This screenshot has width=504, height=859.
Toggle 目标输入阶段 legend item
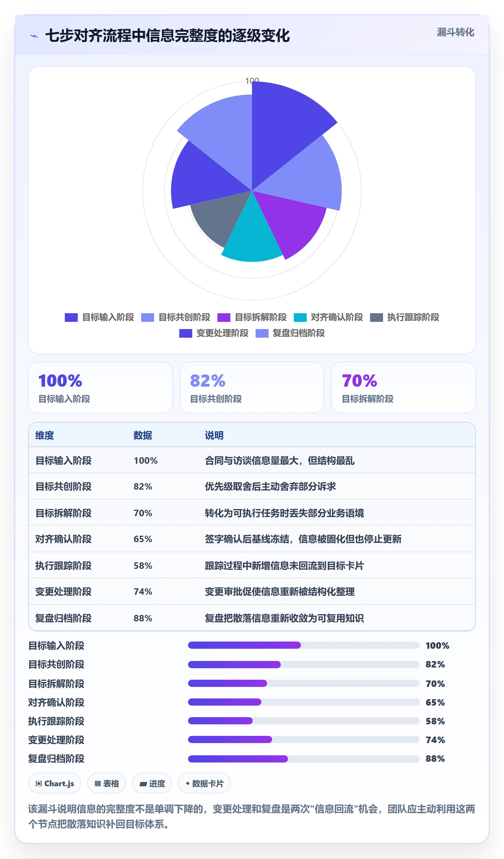coord(99,317)
